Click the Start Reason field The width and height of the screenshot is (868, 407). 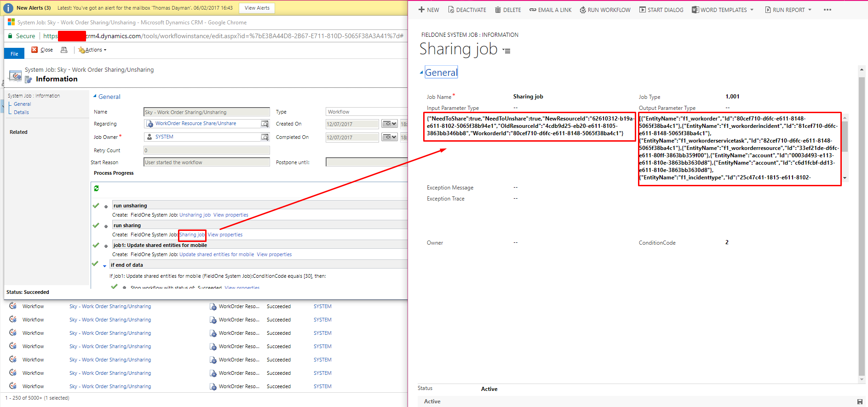coord(207,162)
